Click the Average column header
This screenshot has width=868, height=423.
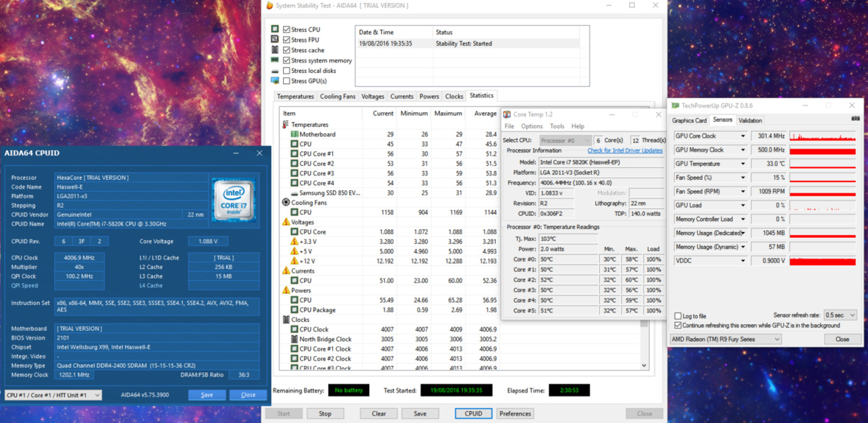point(485,113)
